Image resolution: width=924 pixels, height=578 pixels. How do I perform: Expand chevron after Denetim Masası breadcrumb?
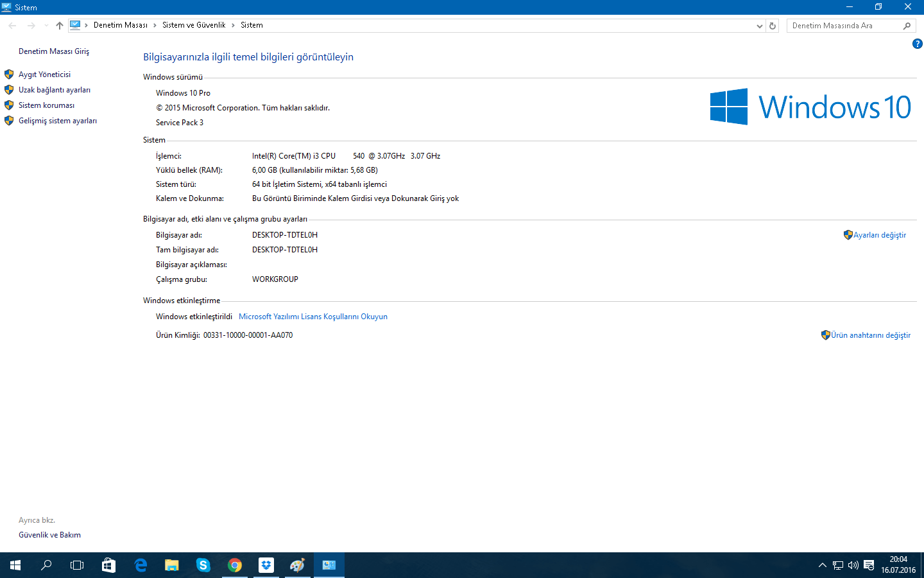tap(155, 25)
